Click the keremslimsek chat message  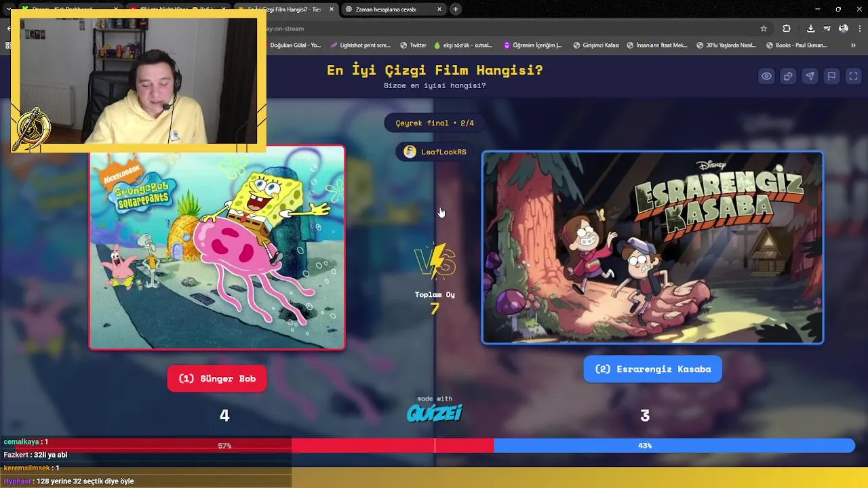[31, 468]
